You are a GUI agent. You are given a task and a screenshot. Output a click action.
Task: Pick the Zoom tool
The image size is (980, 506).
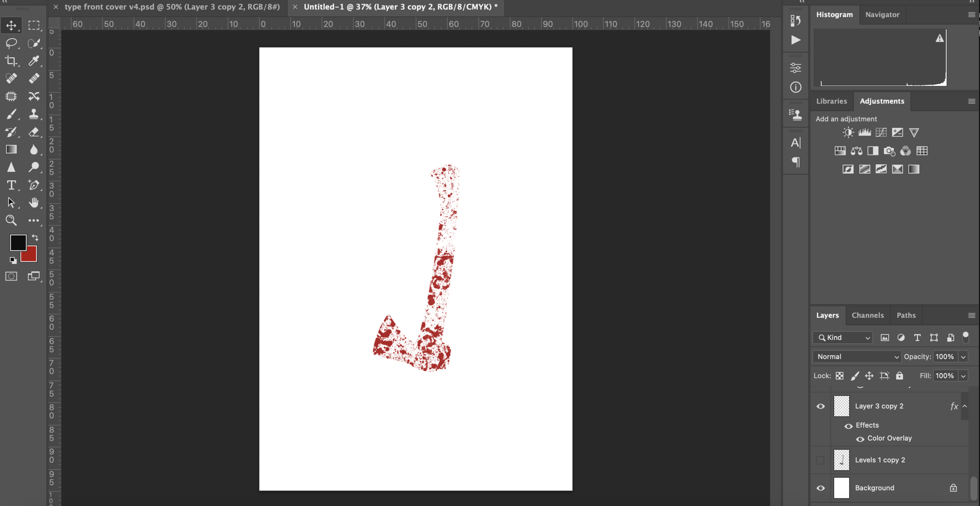click(11, 220)
